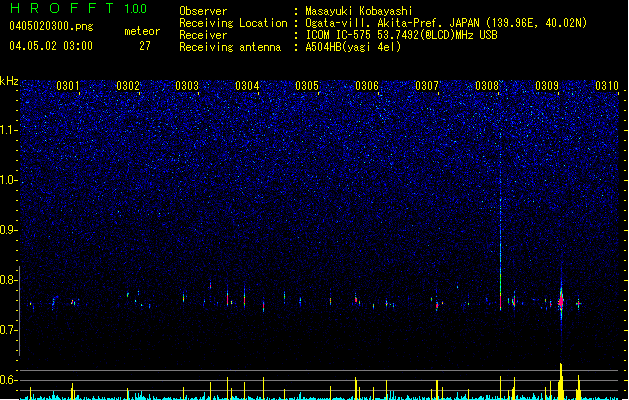Click the bright red meteor echo near 0309
The image size is (629, 400).
[x=561, y=302]
